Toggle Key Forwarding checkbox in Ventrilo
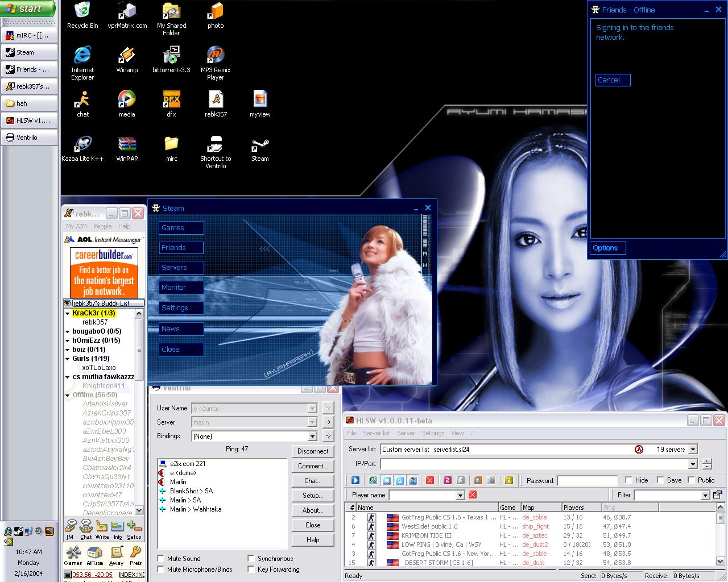 point(251,569)
